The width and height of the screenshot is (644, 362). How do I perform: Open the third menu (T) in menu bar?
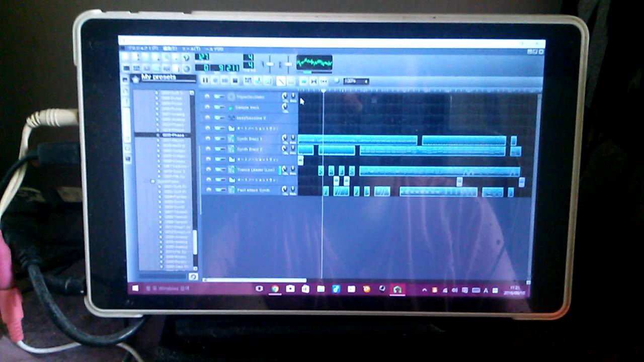pyautogui.click(x=191, y=49)
